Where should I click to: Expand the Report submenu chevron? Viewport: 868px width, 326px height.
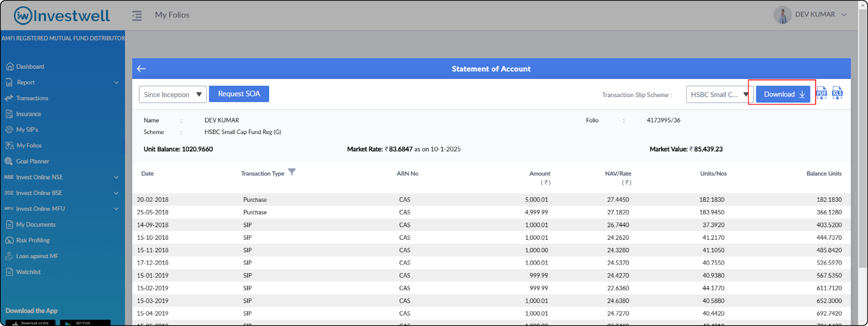(x=116, y=82)
